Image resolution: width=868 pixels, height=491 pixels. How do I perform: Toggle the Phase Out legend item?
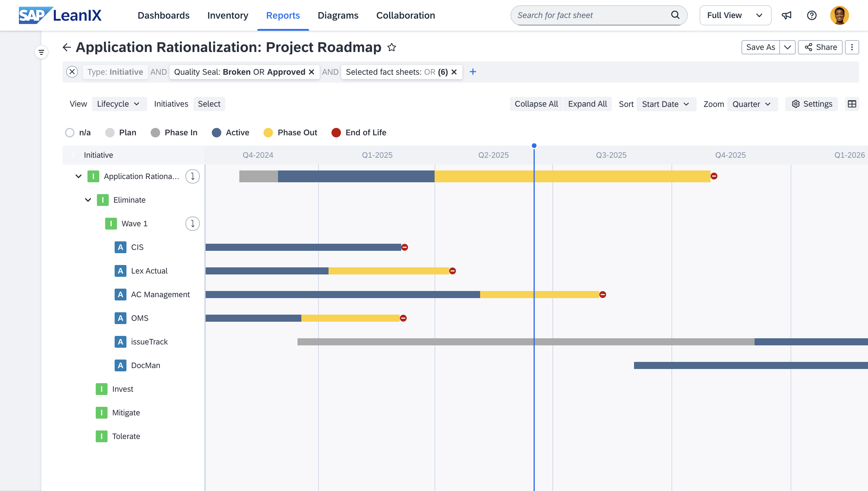[x=290, y=133]
